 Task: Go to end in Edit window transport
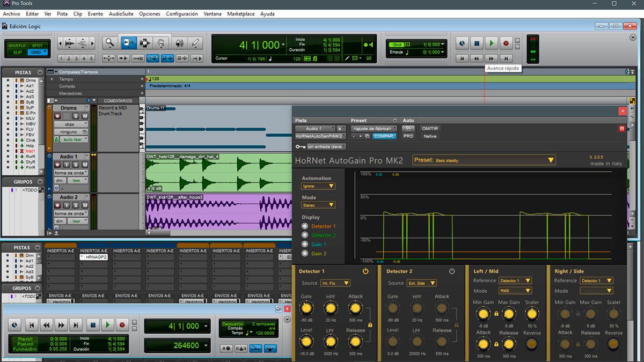tap(506, 58)
